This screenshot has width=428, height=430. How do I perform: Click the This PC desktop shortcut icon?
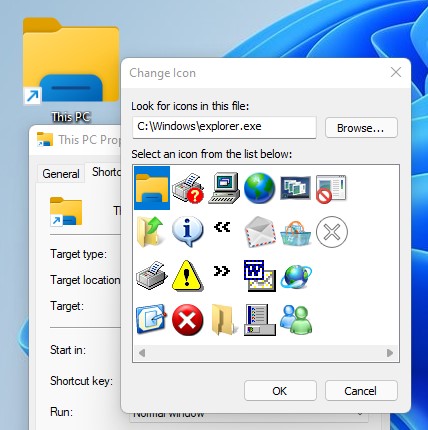(x=71, y=70)
